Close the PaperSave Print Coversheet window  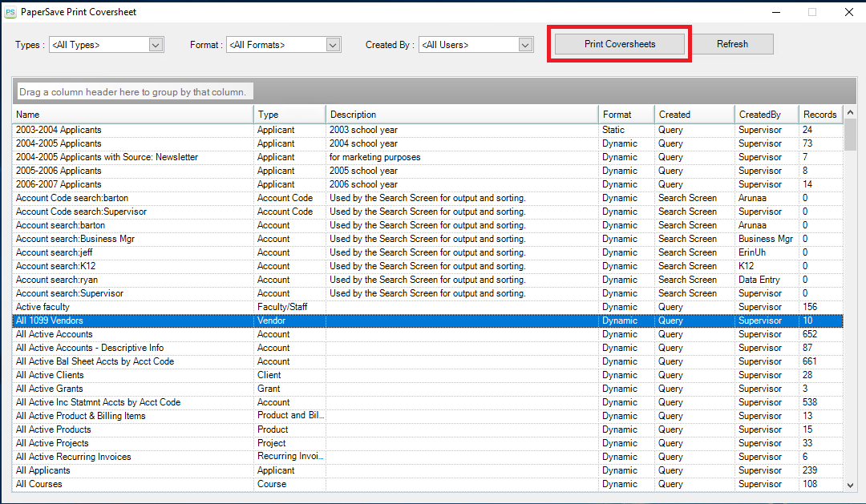tap(848, 12)
